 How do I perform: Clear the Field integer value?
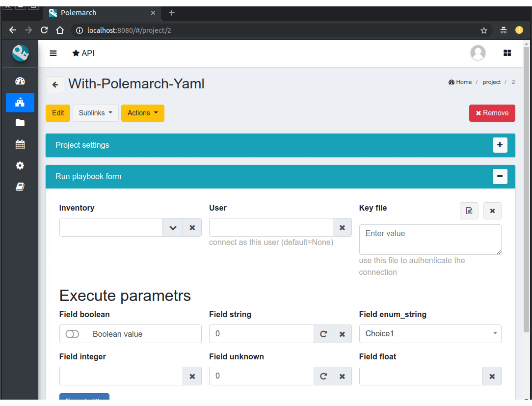click(x=192, y=376)
